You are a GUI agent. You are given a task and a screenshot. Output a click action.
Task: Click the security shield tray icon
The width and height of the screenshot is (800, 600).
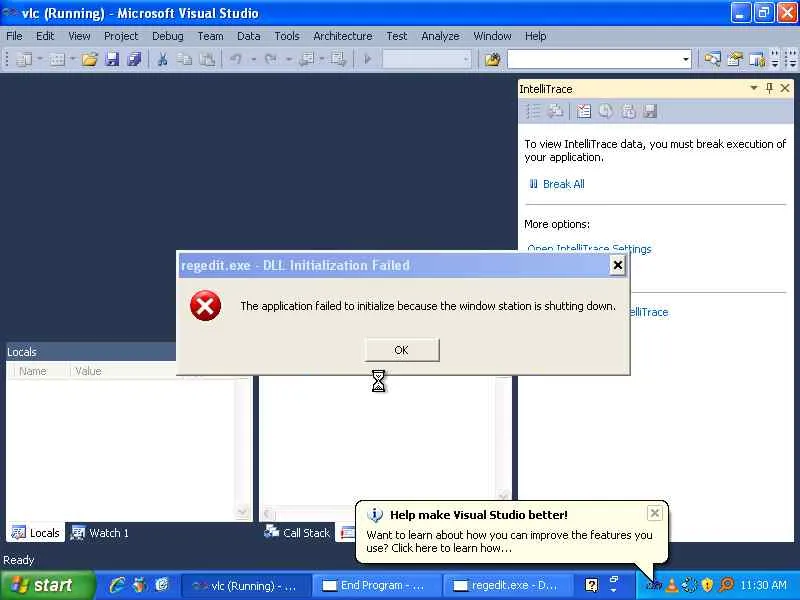coord(707,585)
